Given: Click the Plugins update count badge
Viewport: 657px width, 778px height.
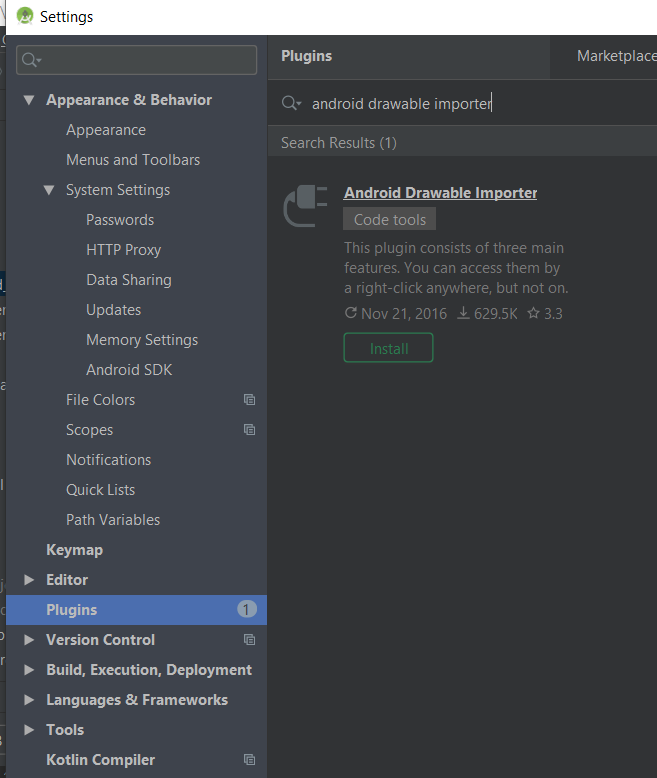Looking at the screenshot, I should (x=247, y=610).
